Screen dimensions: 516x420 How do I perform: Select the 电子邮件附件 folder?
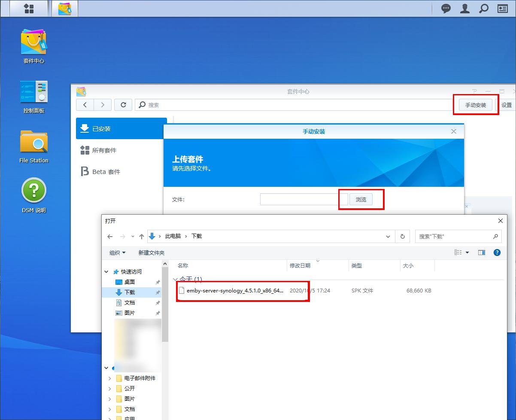click(140, 378)
